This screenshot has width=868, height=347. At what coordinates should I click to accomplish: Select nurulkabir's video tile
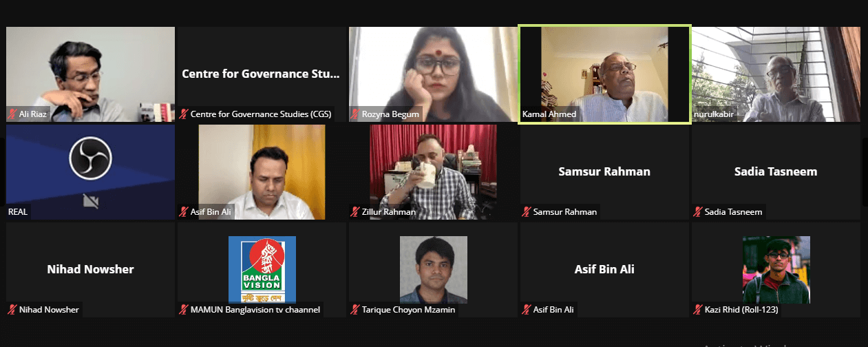click(776, 74)
